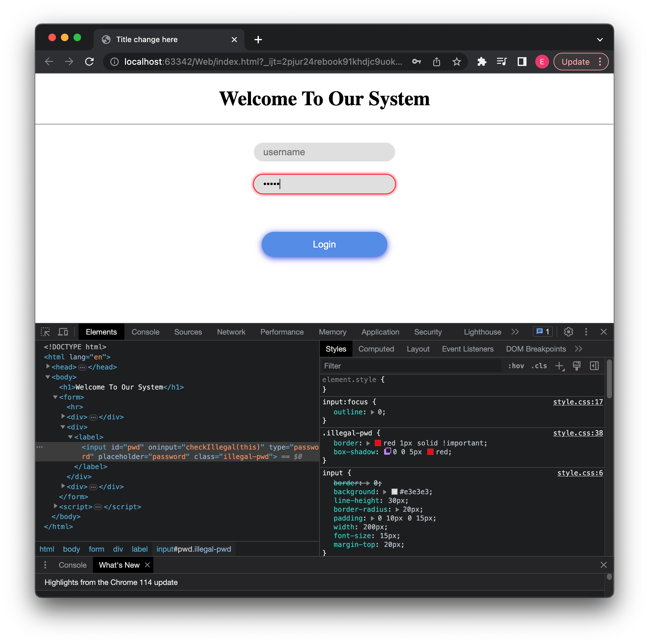Open the profile avatar E

(x=542, y=62)
